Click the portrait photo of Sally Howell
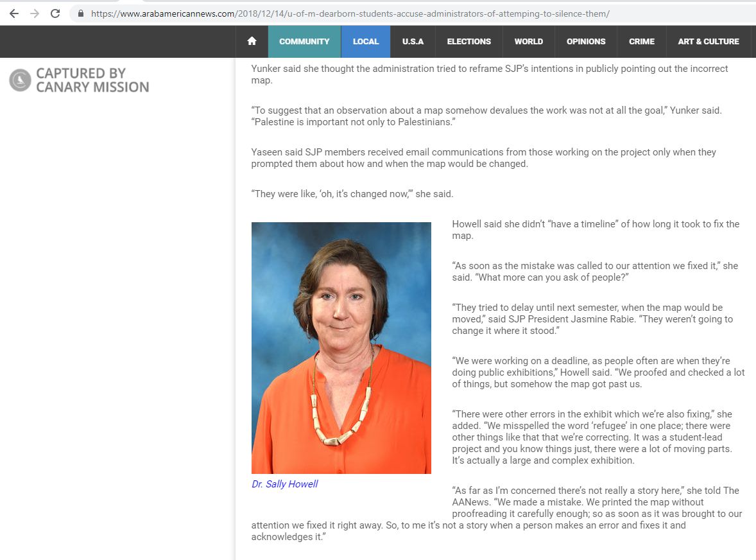Screen dimensions: 756x560 [341, 347]
